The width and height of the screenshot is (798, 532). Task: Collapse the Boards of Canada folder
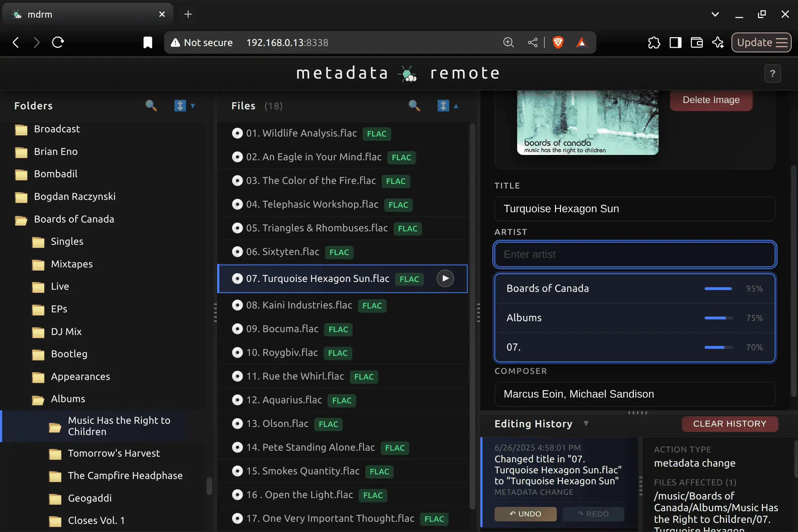pos(74,219)
